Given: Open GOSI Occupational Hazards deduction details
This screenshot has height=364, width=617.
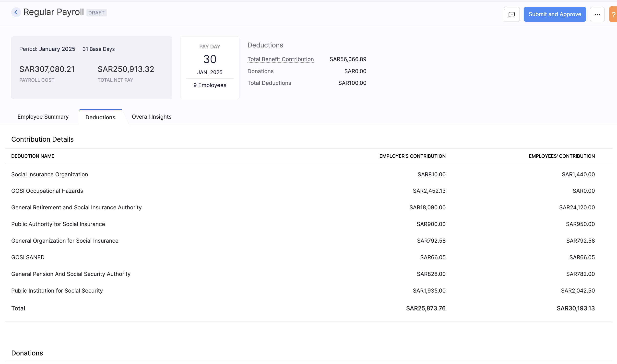Looking at the screenshot, I should point(47,191).
